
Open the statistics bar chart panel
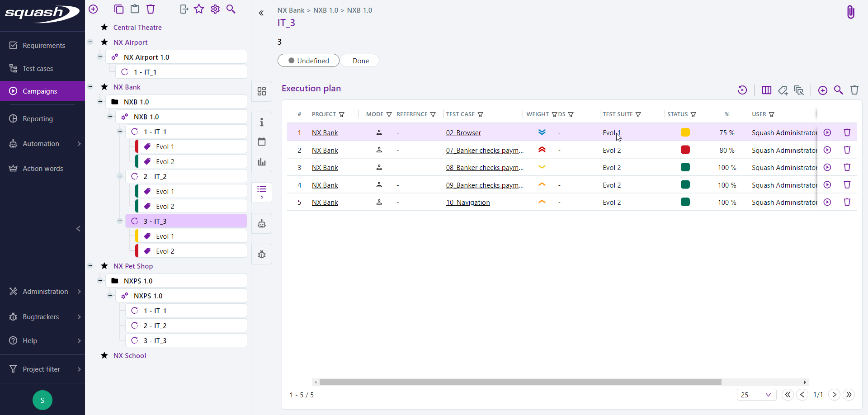pos(262,162)
